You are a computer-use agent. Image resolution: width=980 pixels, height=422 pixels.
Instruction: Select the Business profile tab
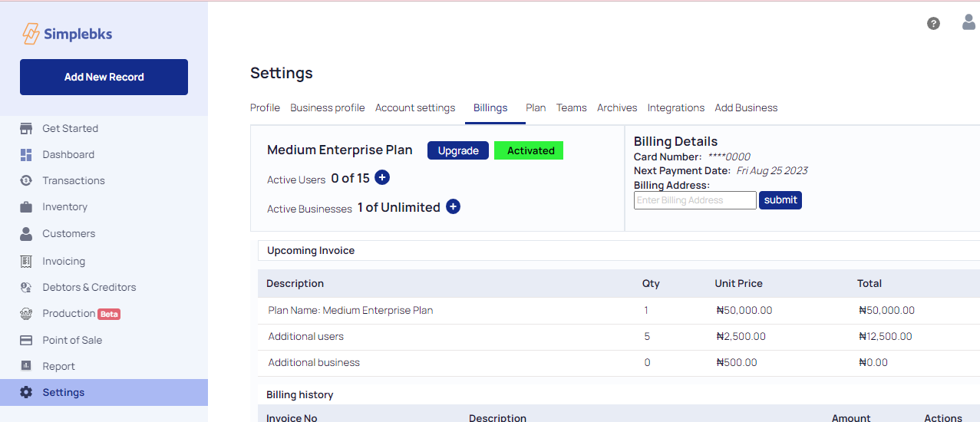click(x=327, y=107)
